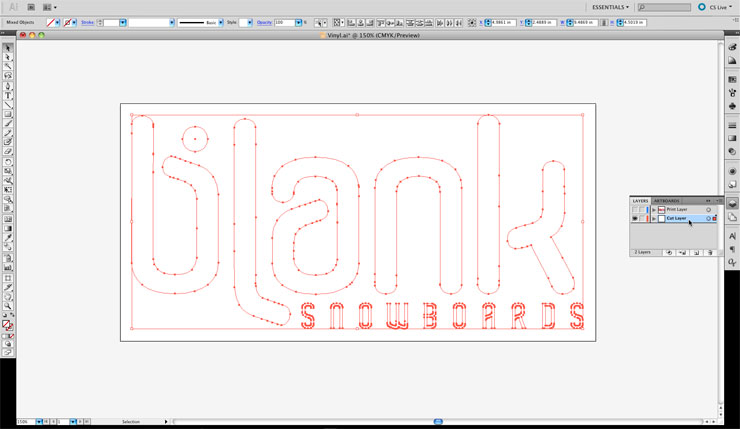Click the search field in application bar
This screenshot has height=429, width=740.
pos(664,7)
